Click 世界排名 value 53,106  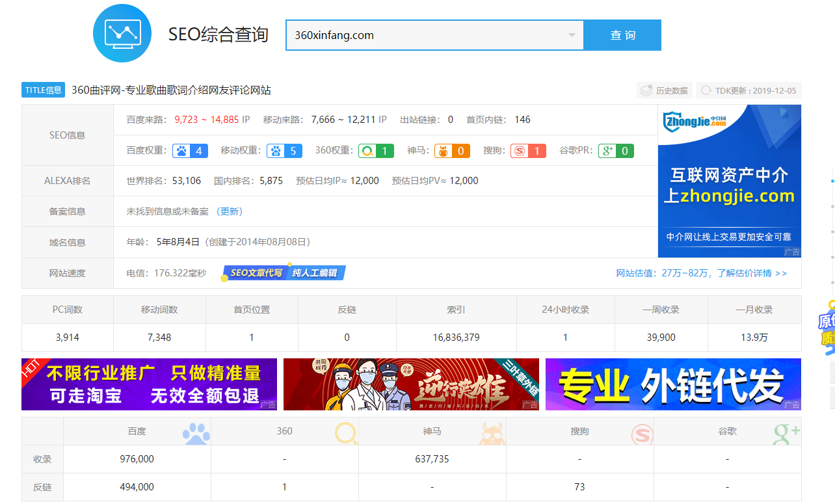coord(187,181)
